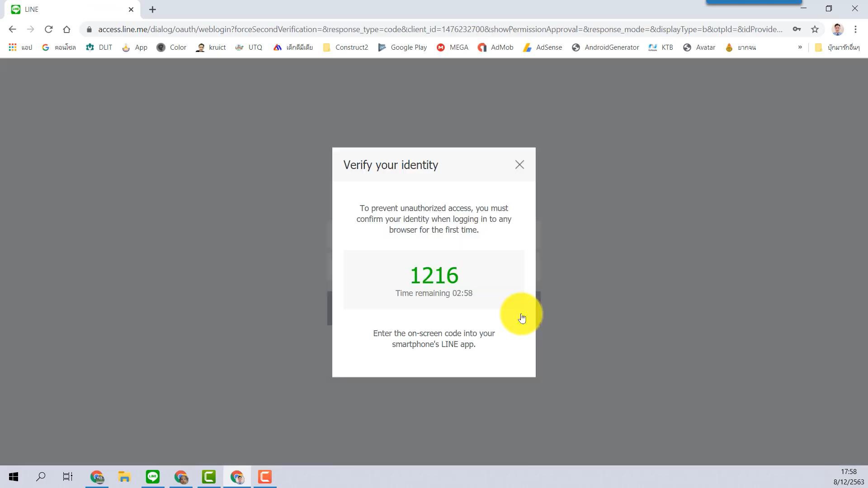Screen dimensions: 868x488
Task: Open orange Camtasia recorder taskbar icon
Action: point(265,477)
